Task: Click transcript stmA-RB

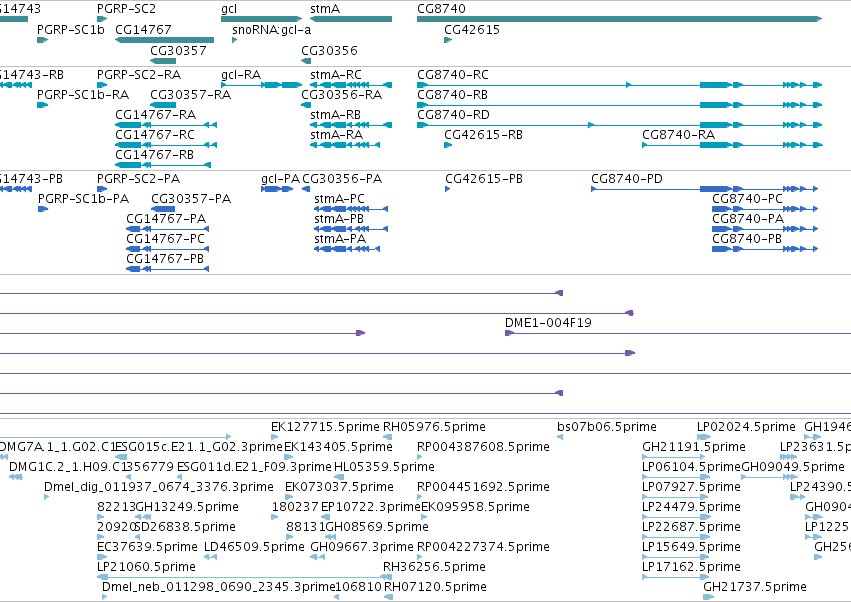Action: [351, 125]
